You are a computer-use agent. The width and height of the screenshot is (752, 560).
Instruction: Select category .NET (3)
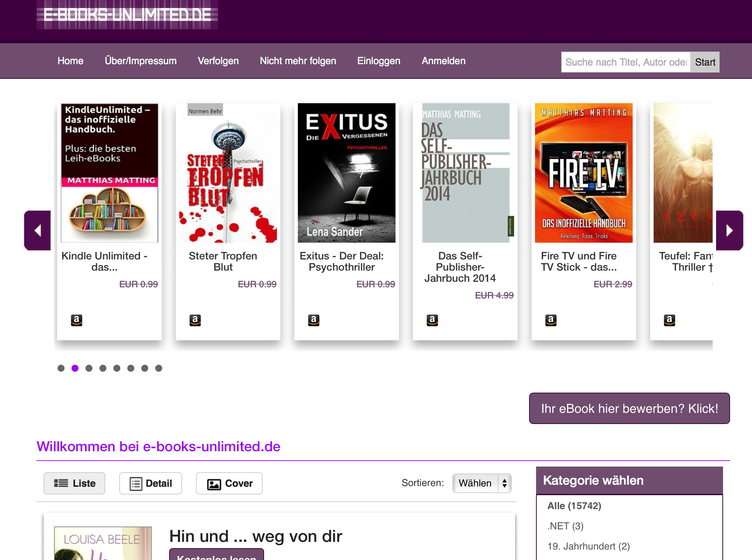pos(565,526)
